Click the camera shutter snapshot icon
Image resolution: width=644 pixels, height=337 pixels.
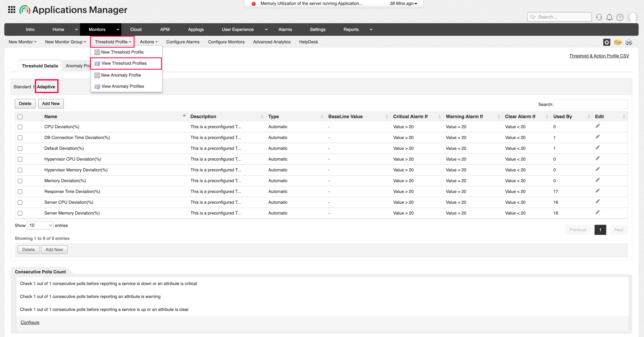(x=606, y=42)
